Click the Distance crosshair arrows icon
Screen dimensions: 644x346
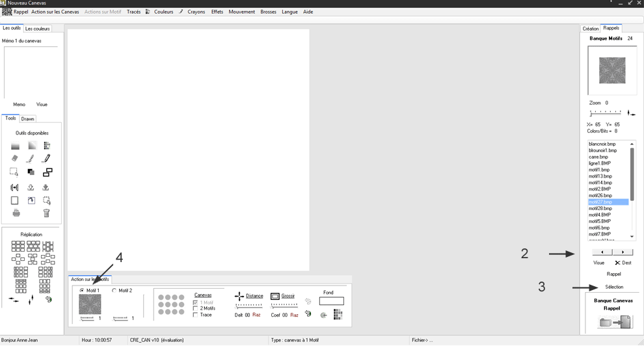pos(239,296)
